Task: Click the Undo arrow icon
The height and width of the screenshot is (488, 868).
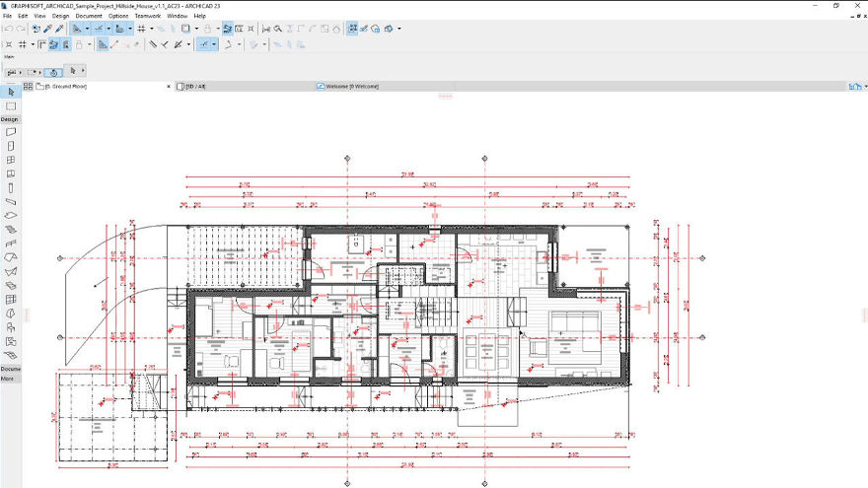Action: click(8, 30)
